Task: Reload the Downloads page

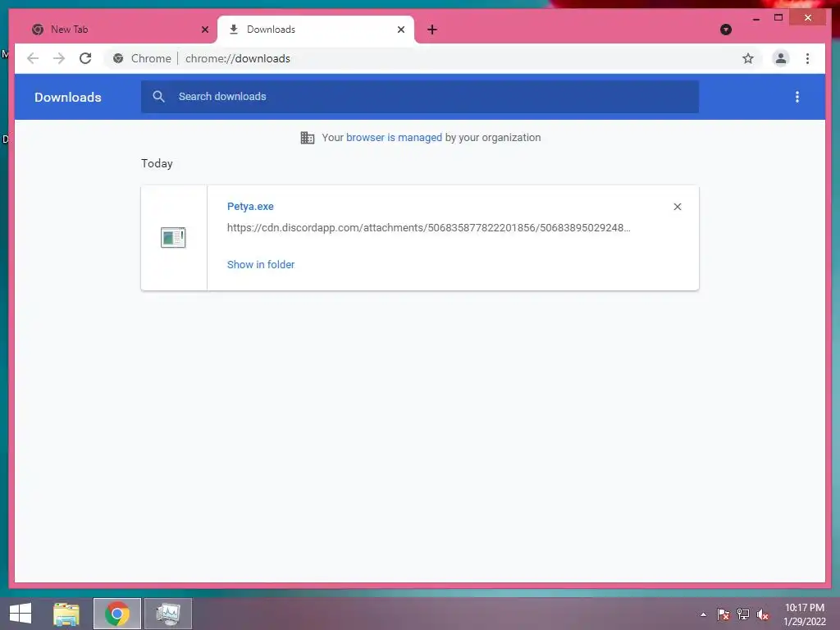Action: click(85, 58)
